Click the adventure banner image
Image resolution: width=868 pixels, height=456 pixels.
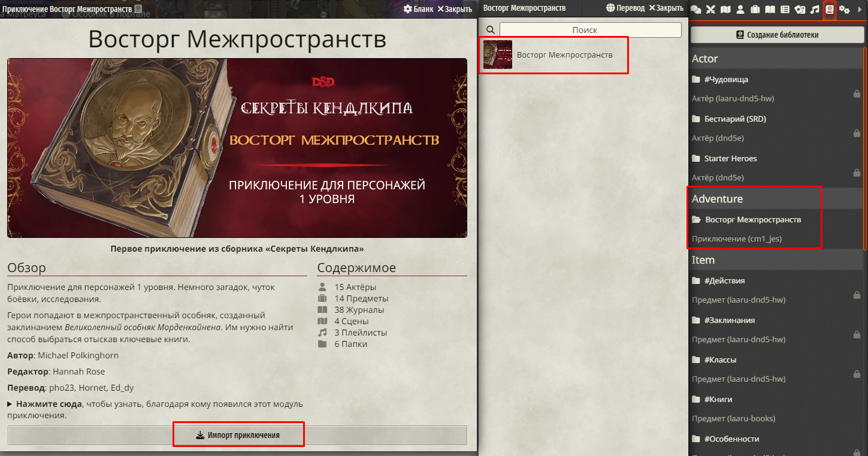pos(237,148)
